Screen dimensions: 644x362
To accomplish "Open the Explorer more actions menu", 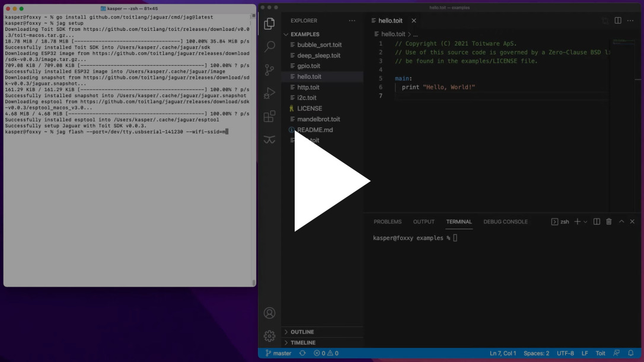I will [x=352, y=21].
